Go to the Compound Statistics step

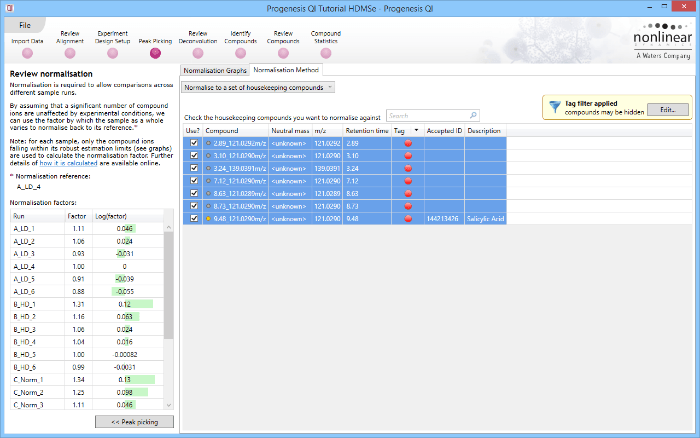pyautogui.click(x=326, y=53)
